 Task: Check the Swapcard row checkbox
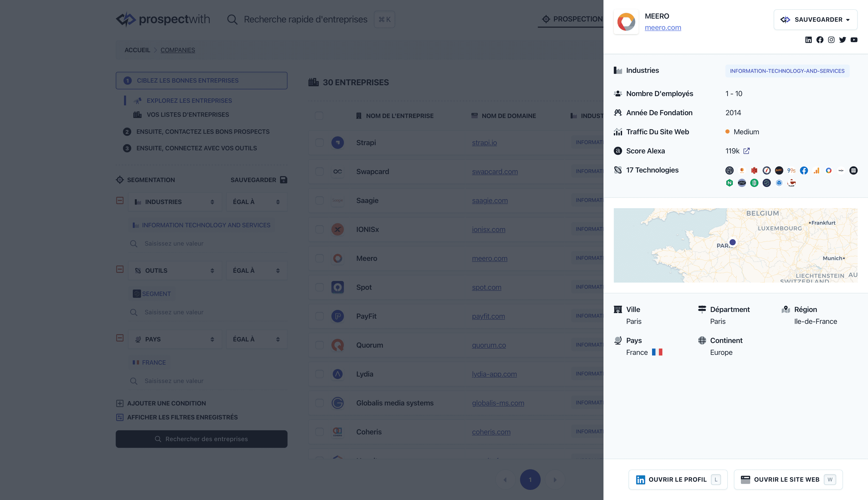(x=319, y=171)
